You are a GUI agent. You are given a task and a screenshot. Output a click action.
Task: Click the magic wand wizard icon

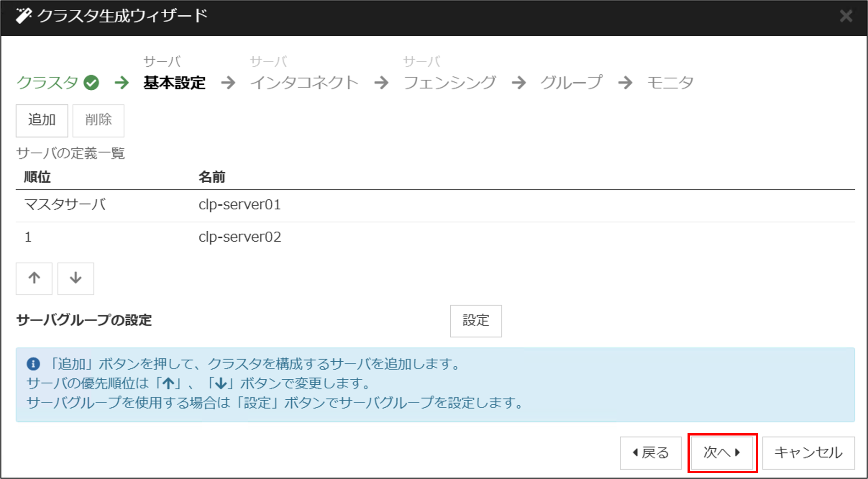(23, 16)
